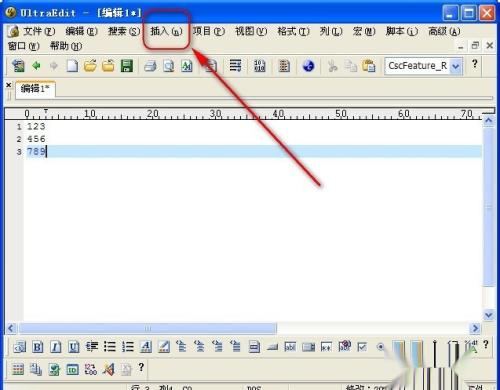Screen dimensions: 500x390
Task: Click the horizontal scrollbar left arrow
Action: (x=11, y=328)
